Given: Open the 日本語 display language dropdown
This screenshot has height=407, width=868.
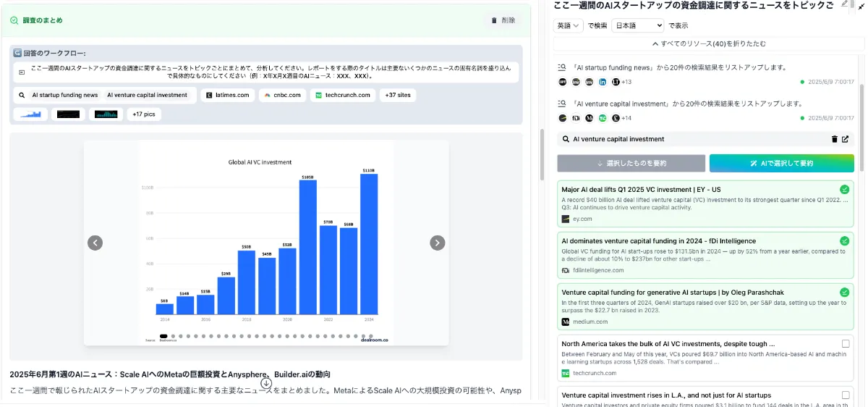Looking at the screenshot, I should click(x=637, y=25).
